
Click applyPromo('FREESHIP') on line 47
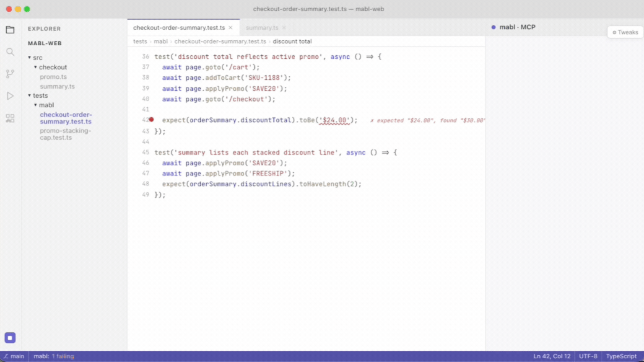pos(248,173)
